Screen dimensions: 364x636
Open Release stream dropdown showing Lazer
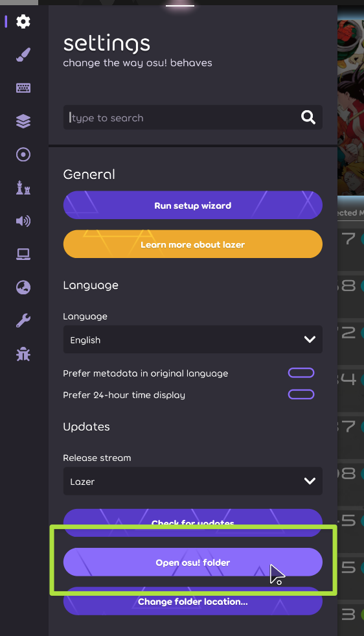[192, 481]
